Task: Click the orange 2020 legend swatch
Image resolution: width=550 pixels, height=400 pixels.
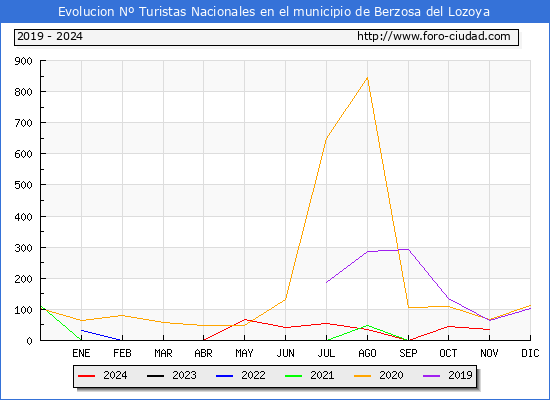Action: coord(363,376)
